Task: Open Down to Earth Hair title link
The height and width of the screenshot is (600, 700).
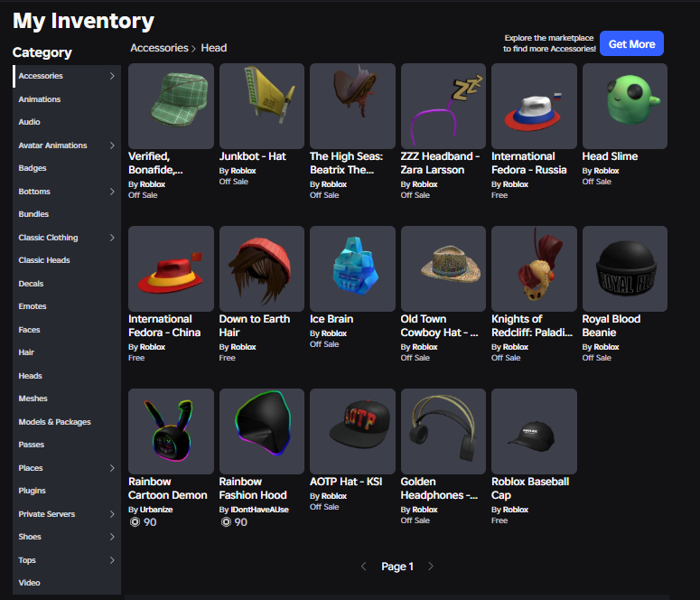Action: pos(255,325)
